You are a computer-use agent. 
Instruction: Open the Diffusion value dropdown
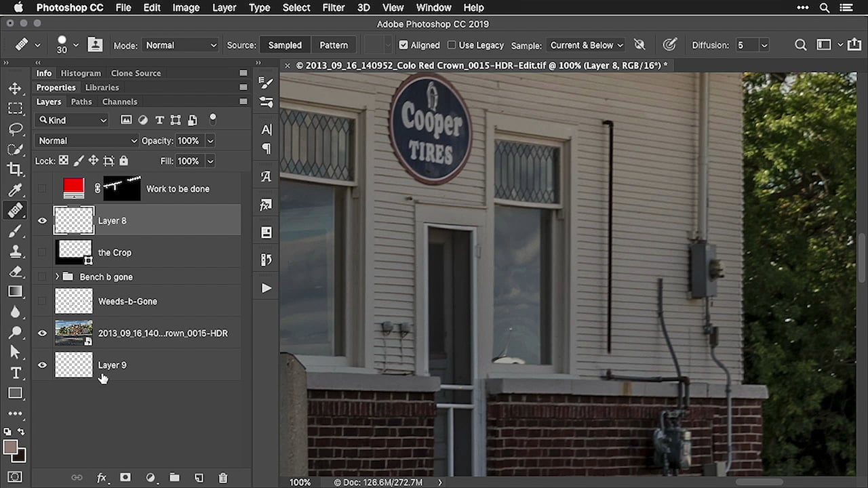tap(764, 45)
